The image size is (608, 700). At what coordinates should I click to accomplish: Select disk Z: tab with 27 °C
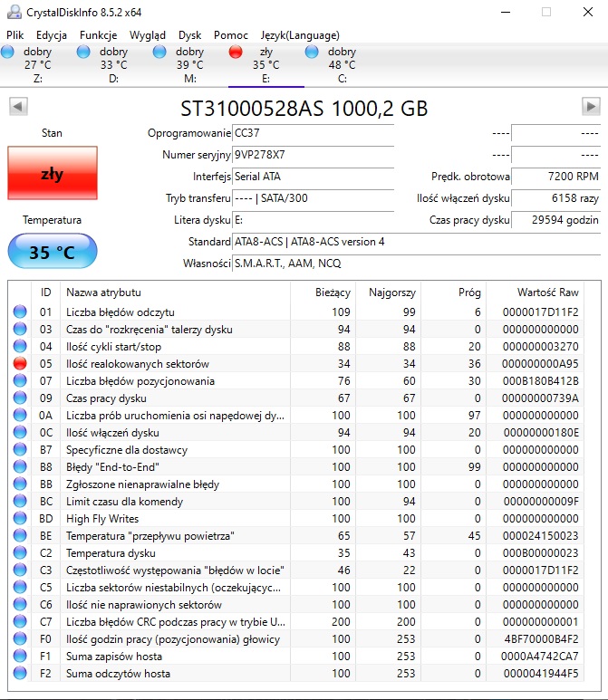point(38,64)
